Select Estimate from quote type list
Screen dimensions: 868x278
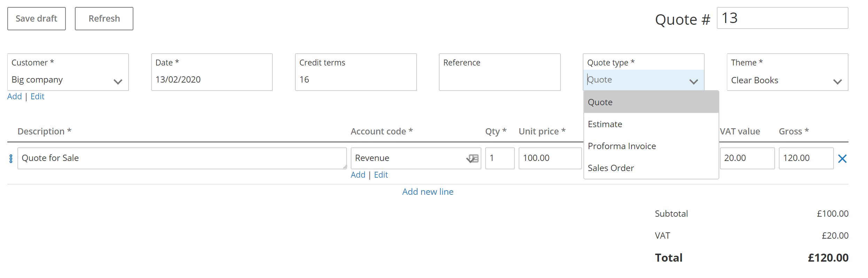click(605, 124)
